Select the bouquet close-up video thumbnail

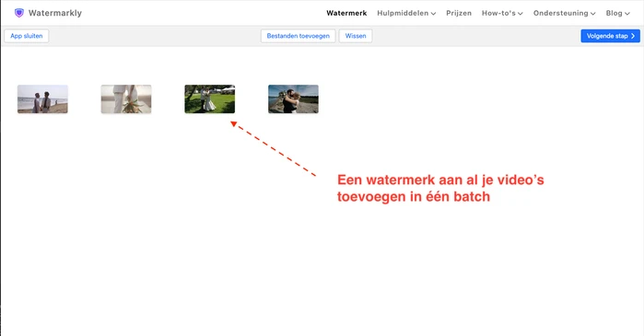126,98
